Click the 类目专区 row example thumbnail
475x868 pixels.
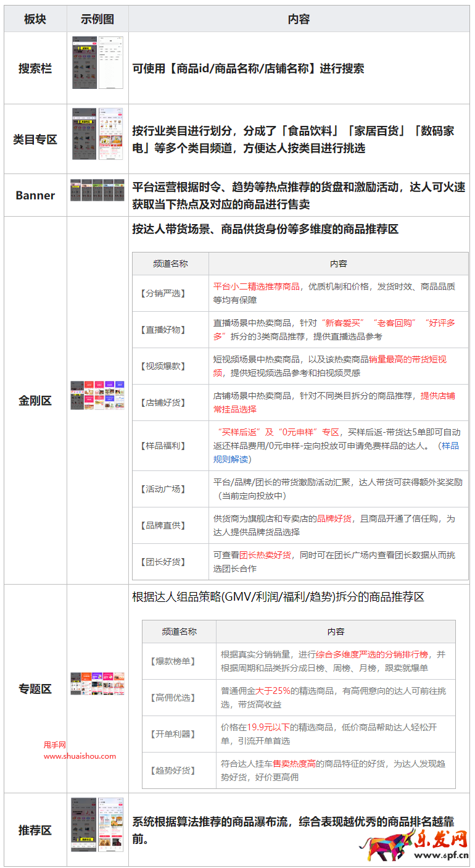[x=97, y=134]
